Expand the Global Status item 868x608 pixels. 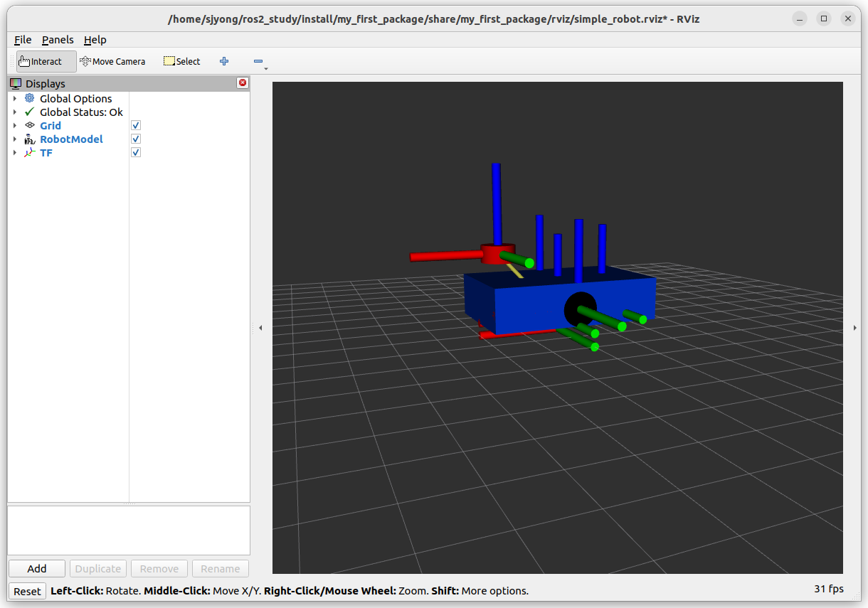[14, 112]
